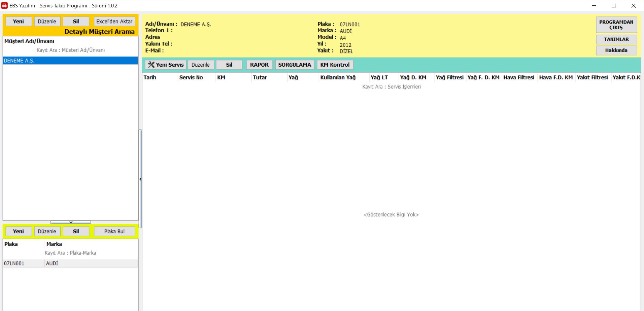Click Sil button in customer panel
Viewport: 644px width, 311px height.
pos(76,22)
